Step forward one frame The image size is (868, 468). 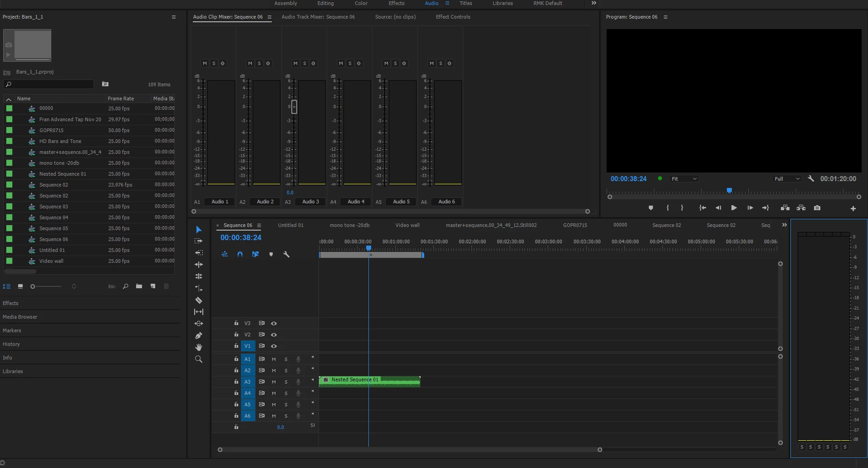(x=750, y=208)
